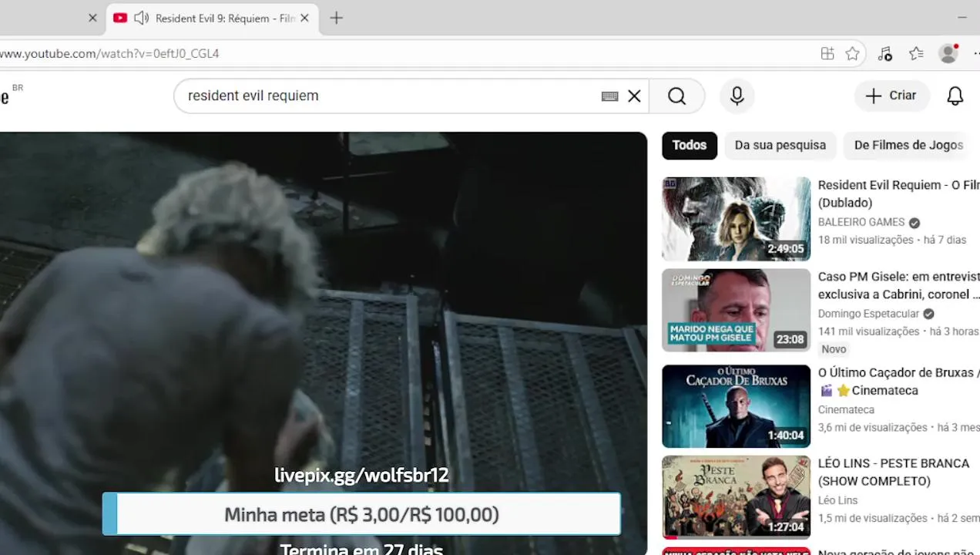The height and width of the screenshot is (555, 980).
Task: Click the 3,6 mi de visualizações text
Action: (x=873, y=427)
